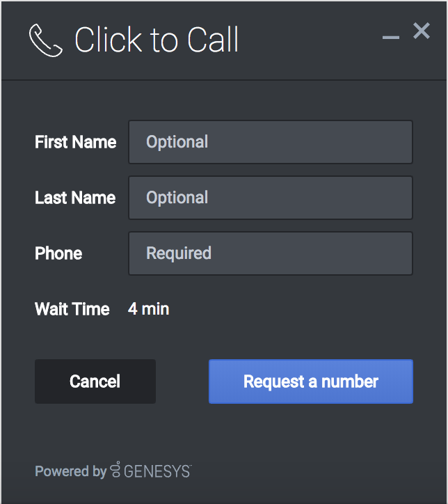Focus the First Name input field
This screenshot has width=448, height=504.
pos(271,142)
